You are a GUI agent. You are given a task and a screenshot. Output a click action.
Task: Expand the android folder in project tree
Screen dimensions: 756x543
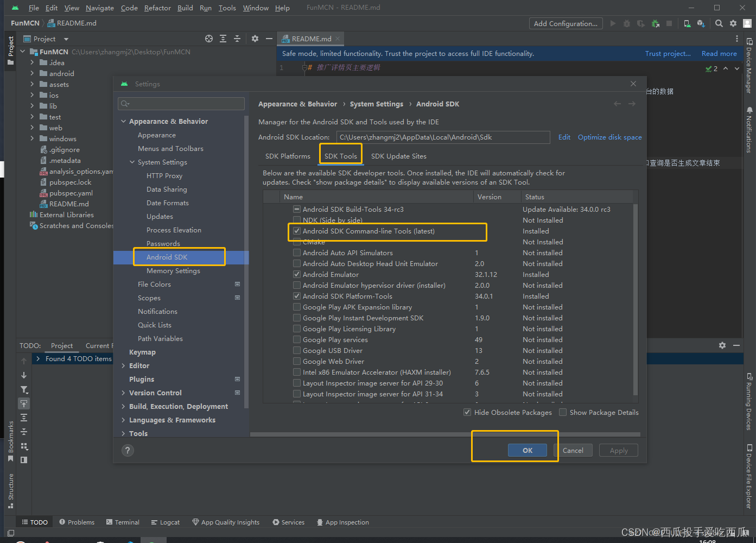(32, 73)
